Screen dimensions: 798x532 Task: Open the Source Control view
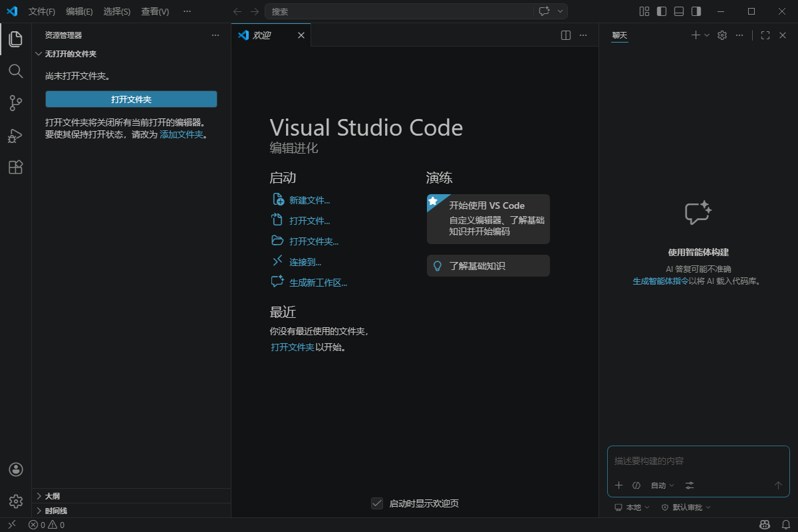click(16, 103)
